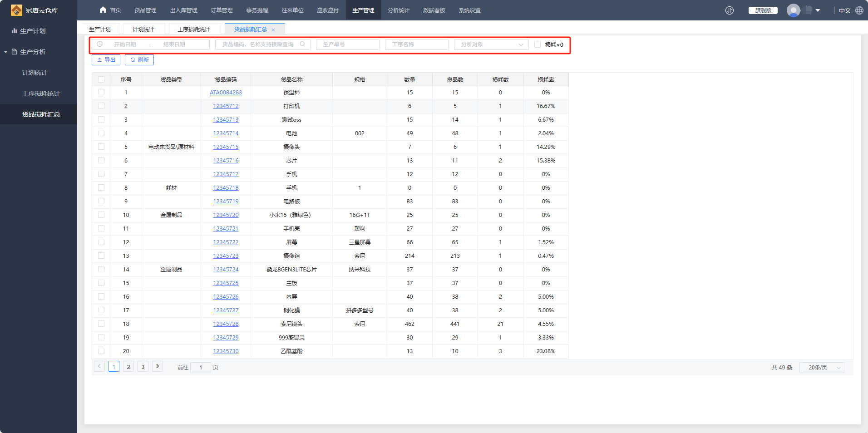Check the row for 摄像头
This screenshot has width=868, height=433.
(x=101, y=147)
